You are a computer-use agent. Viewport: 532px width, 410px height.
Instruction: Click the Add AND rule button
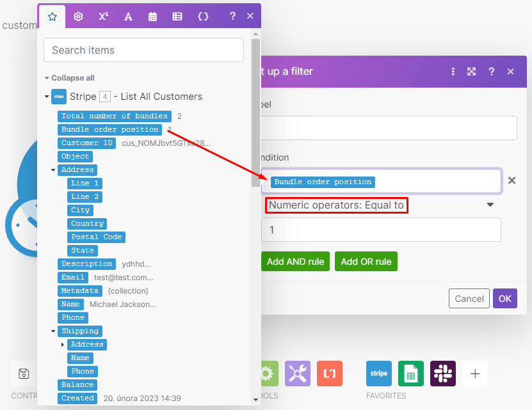pyautogui.click(x=295, y=261)
